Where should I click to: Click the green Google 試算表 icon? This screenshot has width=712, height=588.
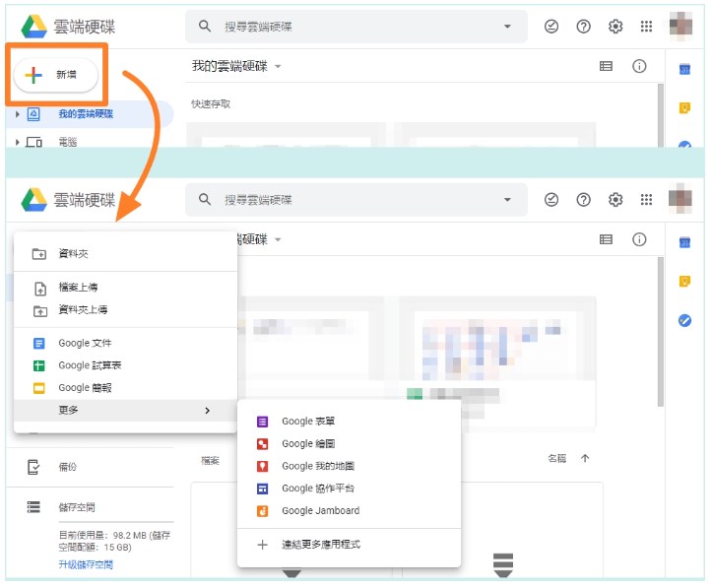(39, 365)
